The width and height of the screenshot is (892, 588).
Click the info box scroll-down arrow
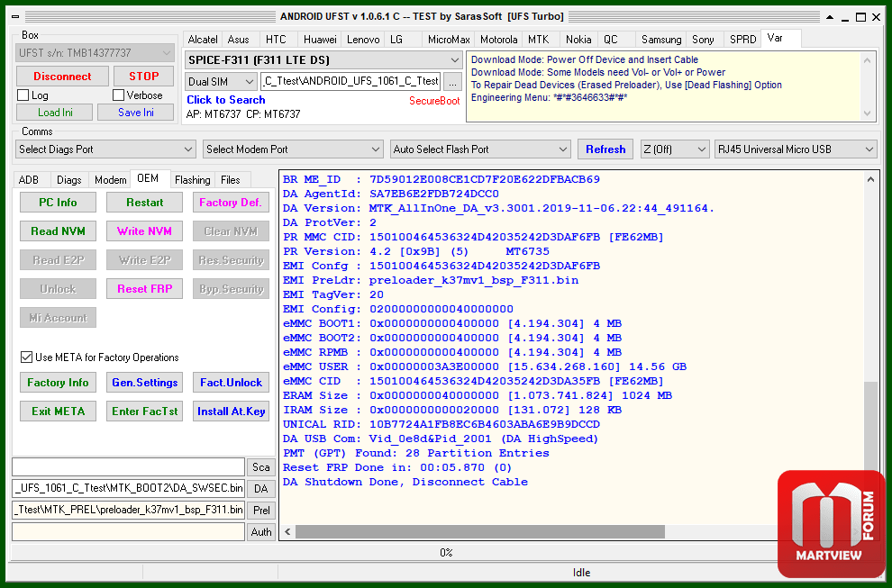(x=867, y=113)
